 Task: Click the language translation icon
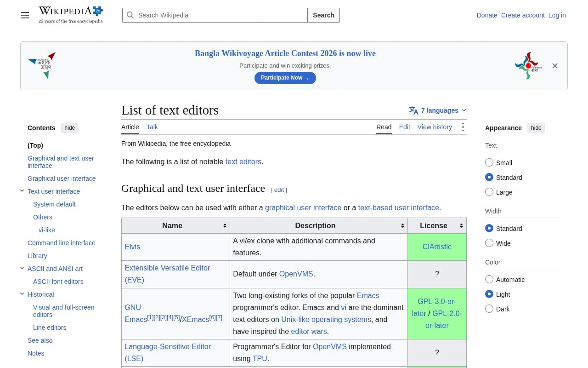point(413,110)
